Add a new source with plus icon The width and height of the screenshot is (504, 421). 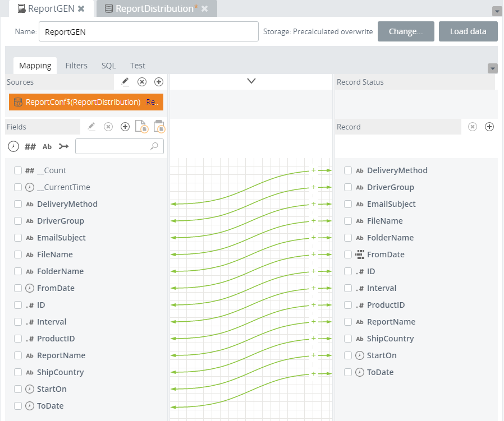pos(159,82)
